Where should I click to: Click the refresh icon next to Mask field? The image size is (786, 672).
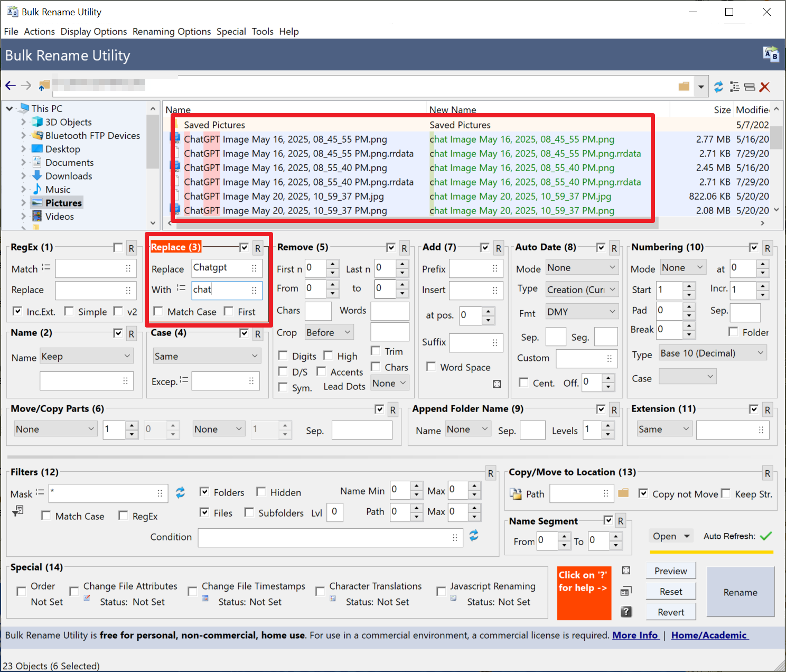coord(180,493)
